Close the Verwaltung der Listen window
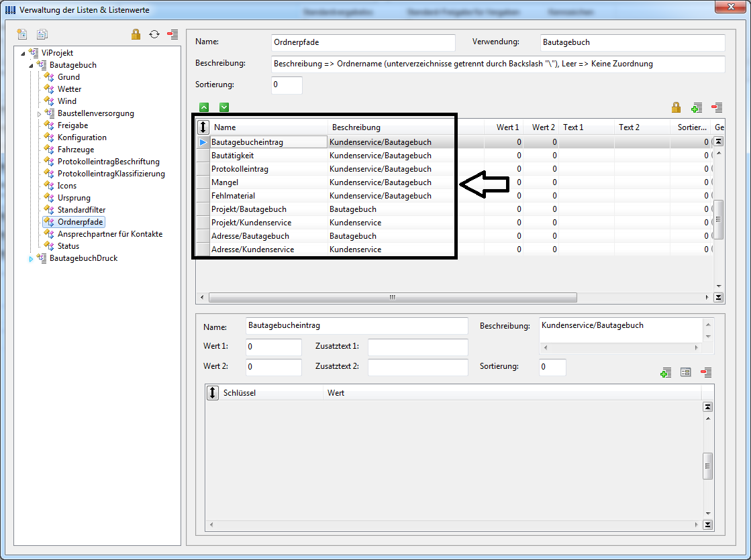Viewport: 751px width, 560px height. (x=730, y=7)
